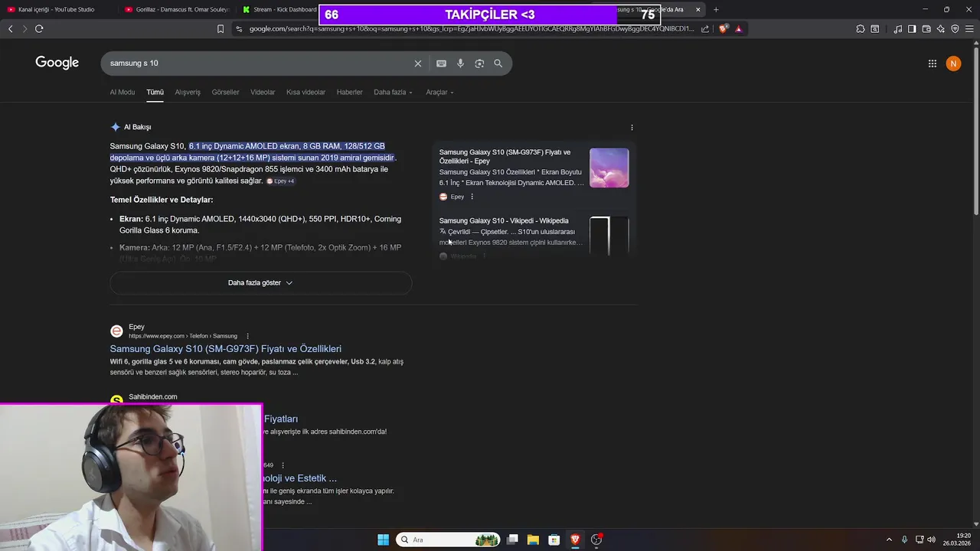Open File Explorer from the taskbar
The height and width of the screenshot is (551, 980).
533,540
